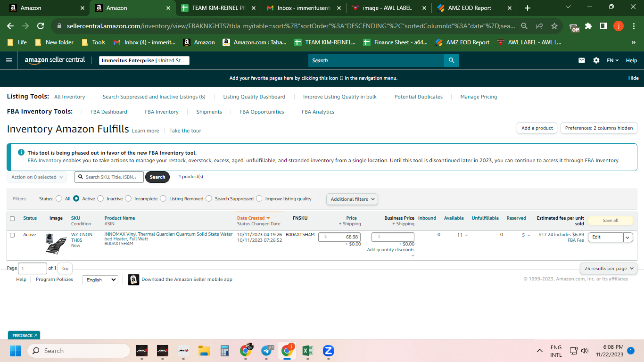Image resolution: width=644 pixels, height=362 pixels.
Task: Open the EN language dropdown in the header
Action: [x=612, y=60]
